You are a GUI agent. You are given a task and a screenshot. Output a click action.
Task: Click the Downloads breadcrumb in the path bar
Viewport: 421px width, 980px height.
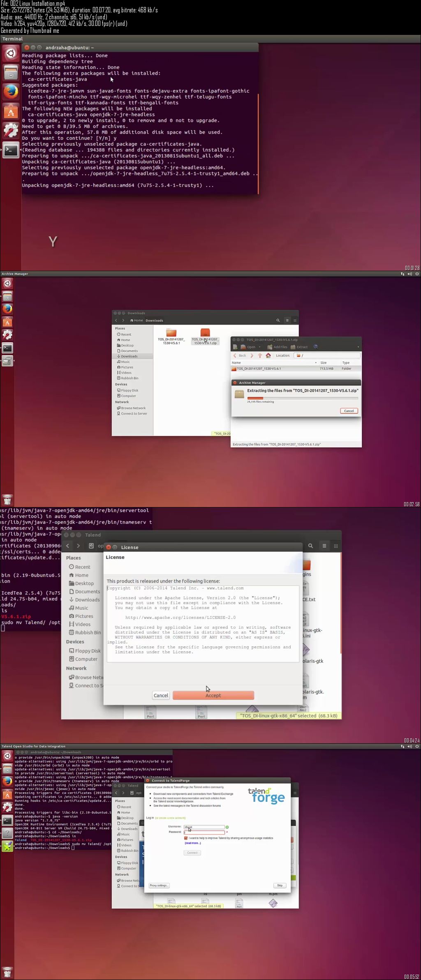tap(154, 321)
